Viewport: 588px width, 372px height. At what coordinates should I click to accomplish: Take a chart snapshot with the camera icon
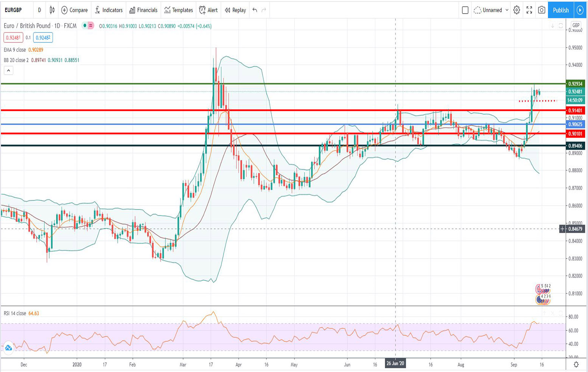coord(541,10)
